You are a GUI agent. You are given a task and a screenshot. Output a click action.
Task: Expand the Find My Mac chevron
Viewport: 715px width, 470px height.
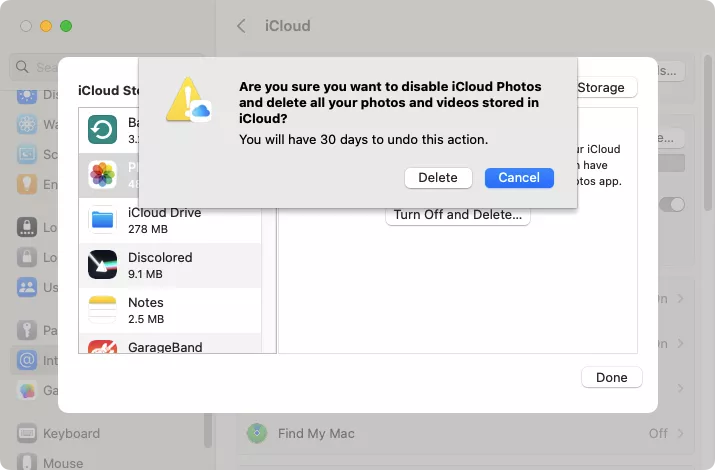click(x=680, y=433)
